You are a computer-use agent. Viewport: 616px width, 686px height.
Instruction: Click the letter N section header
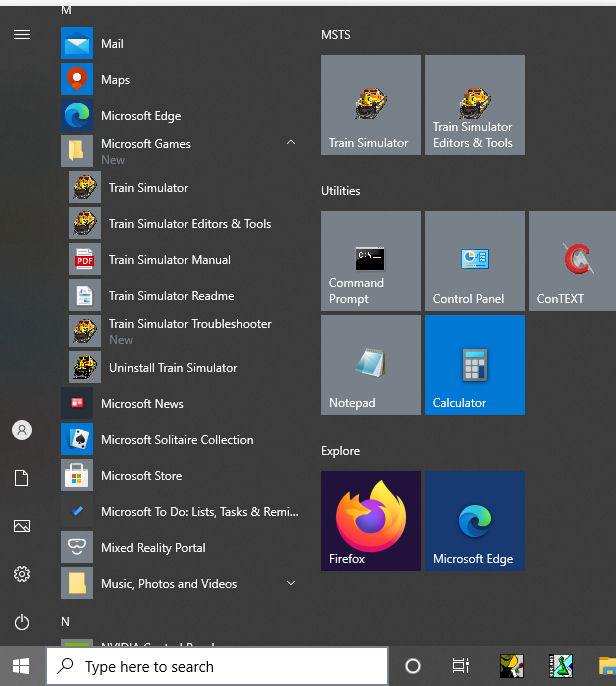65,622
